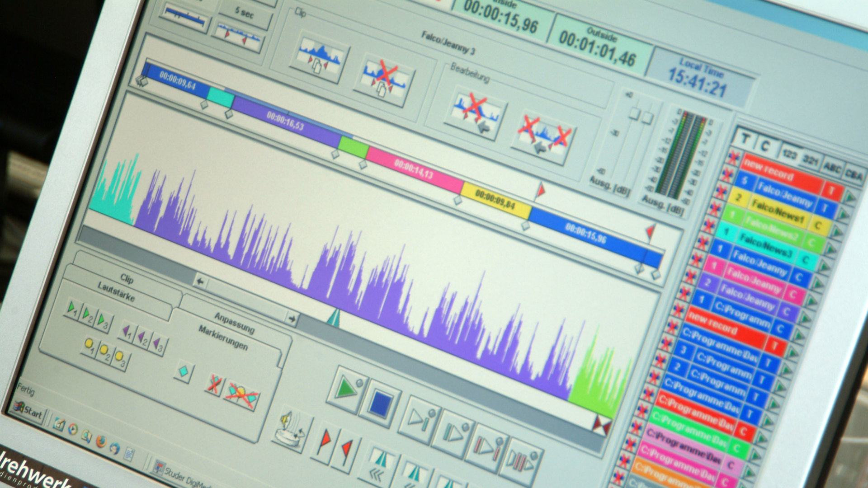This screenshot has width=868, height=488.
Task: Adjust the right Ausg. dB fader
Action: (648, 118)
